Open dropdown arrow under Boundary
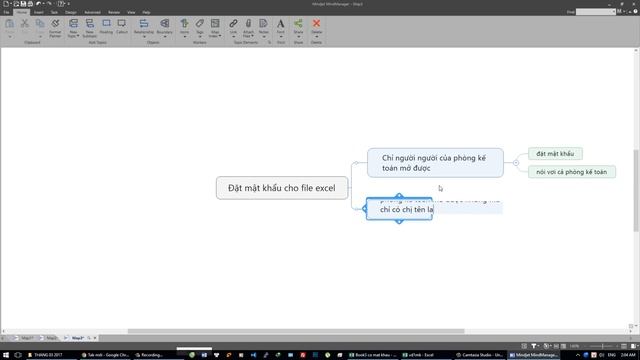This screenshot has width=640, height=360. click(x=164, y=37)
